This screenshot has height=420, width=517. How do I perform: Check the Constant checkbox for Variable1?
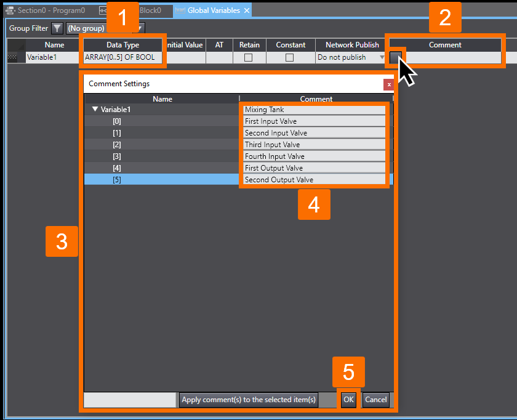click(x=289, y=57)
